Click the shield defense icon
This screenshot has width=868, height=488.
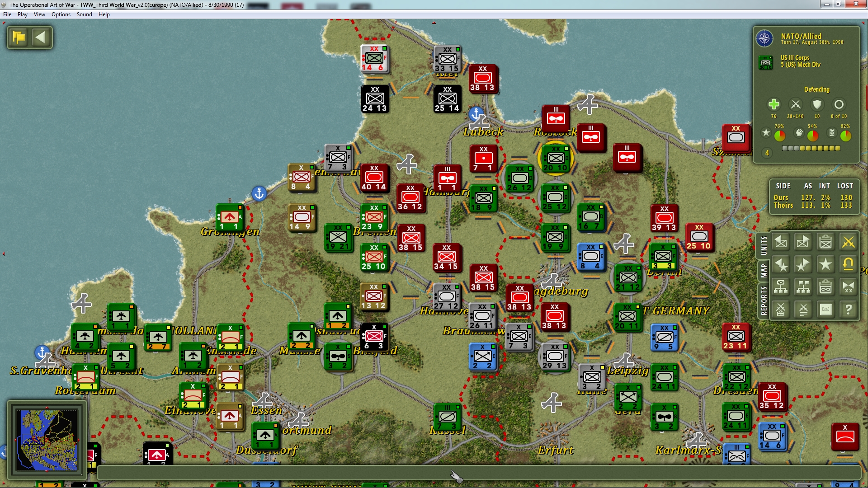coord(817,104)
